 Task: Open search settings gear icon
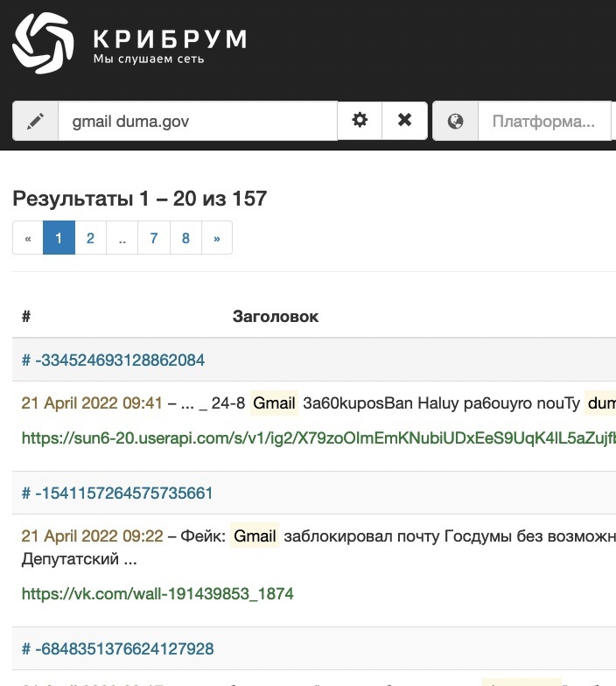tap(360, 121)
